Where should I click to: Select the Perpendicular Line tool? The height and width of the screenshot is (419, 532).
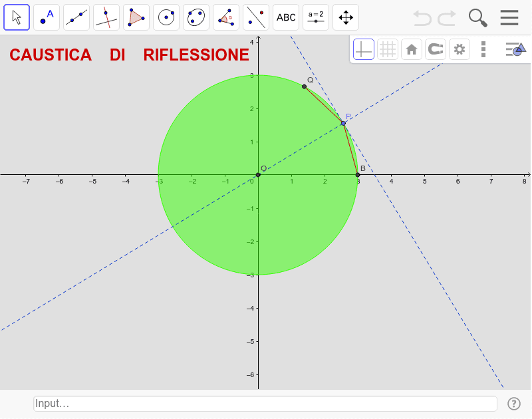106,17
